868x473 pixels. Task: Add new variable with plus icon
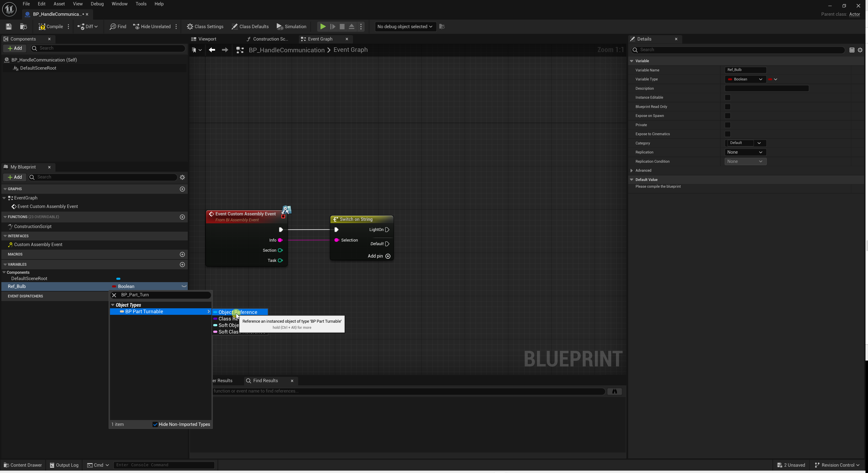point(182,265)
